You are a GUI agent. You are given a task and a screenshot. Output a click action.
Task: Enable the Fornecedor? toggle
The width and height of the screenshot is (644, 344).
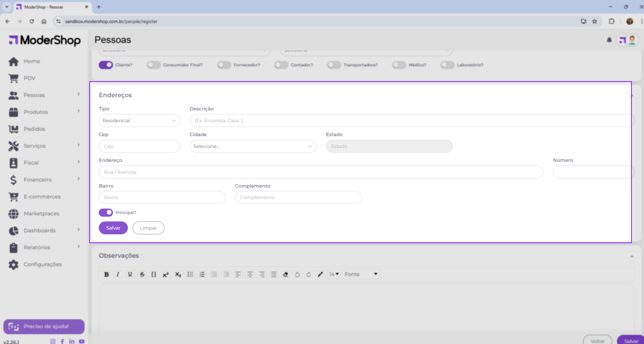224,65
